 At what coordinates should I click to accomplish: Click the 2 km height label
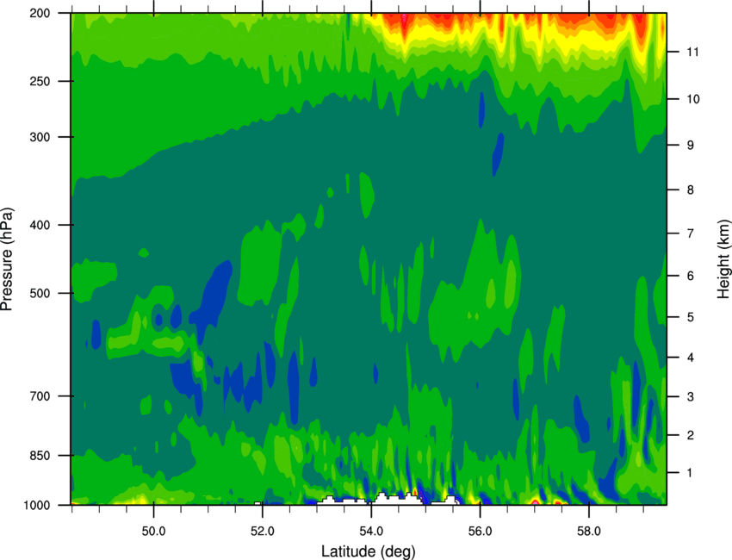pyautogui.click(x=690, y=435)
